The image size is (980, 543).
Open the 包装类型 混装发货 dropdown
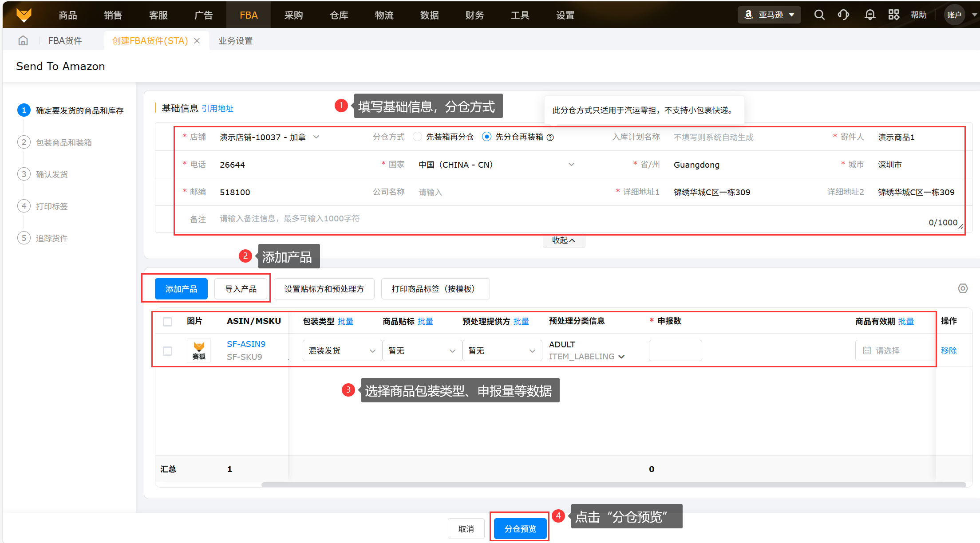(x=342, y=351)
